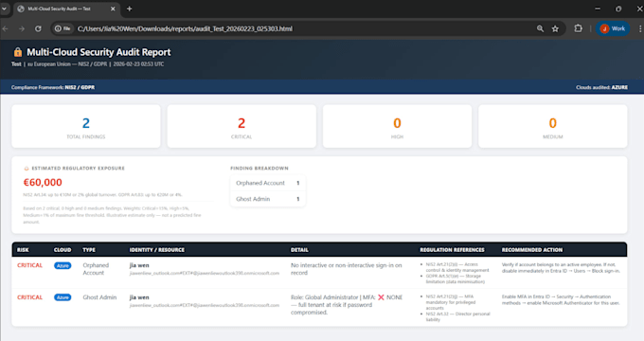Click the RISK column header

tap(23, 250)
